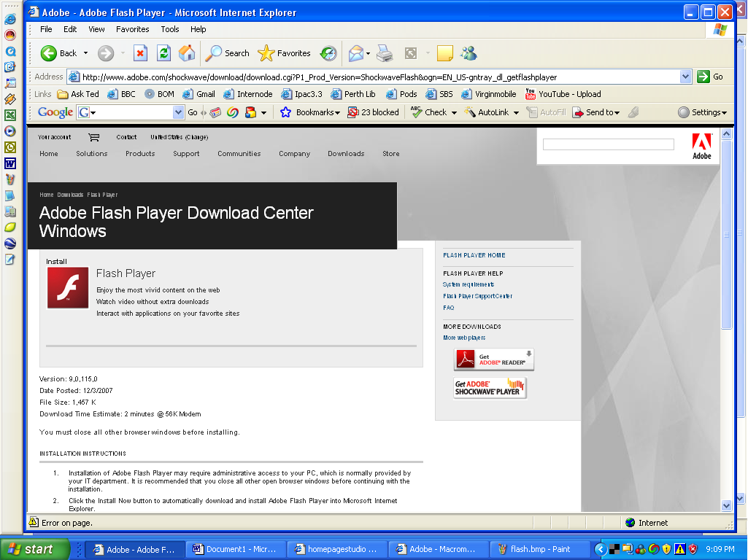Viewport: 748px width, 560px height.
Task: Expand Mail button dropdown arrow
Action: pos(368,54)
